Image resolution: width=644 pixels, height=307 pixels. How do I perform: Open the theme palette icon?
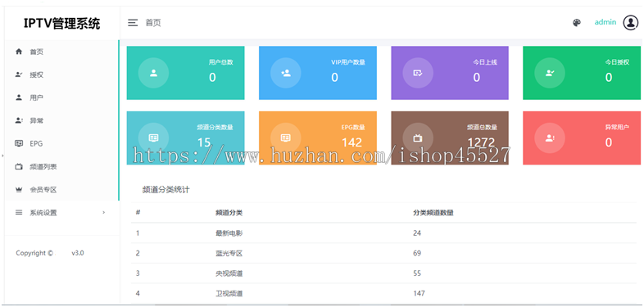pyautogui.click(x=577, y=23)
